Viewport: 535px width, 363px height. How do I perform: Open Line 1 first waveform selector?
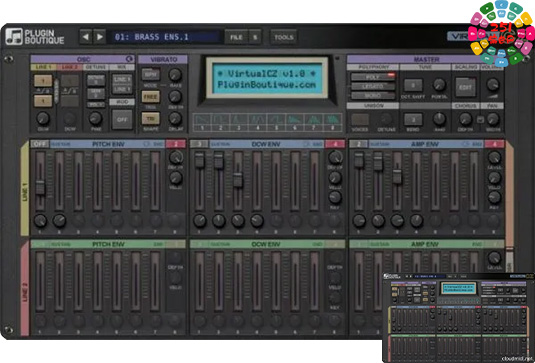tap(43, 81)
